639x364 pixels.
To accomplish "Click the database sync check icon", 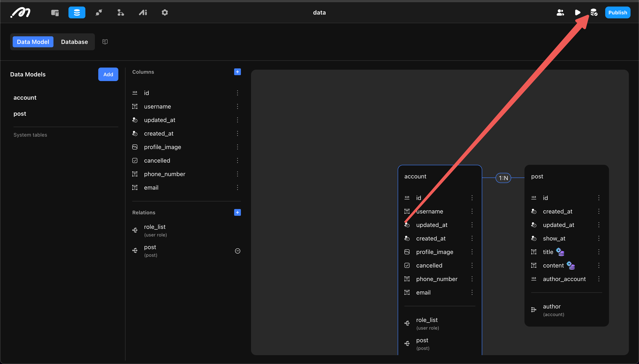I will (x=594, y=12).
